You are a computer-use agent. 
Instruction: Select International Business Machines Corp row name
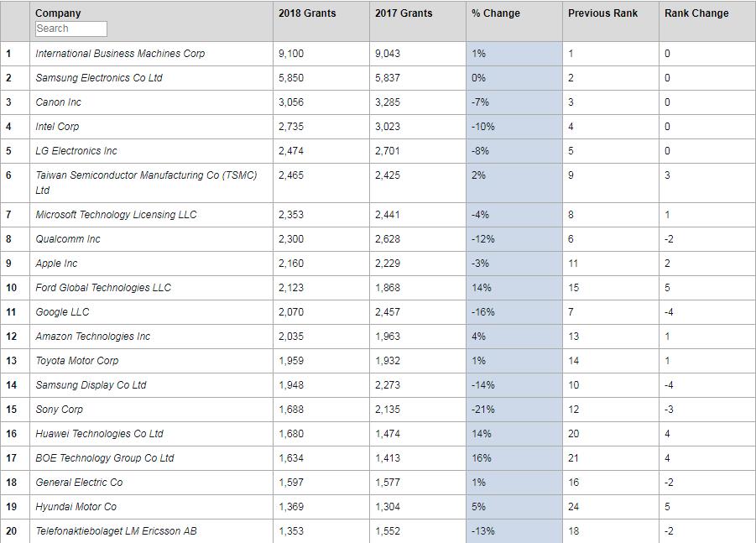(x=120, y=54)
